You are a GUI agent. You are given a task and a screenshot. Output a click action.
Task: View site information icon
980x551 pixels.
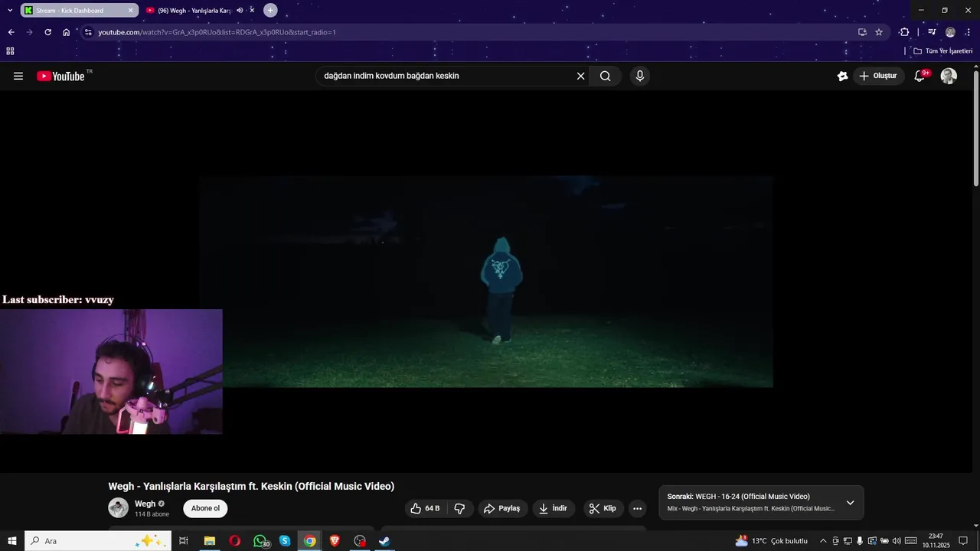(88, 32)
